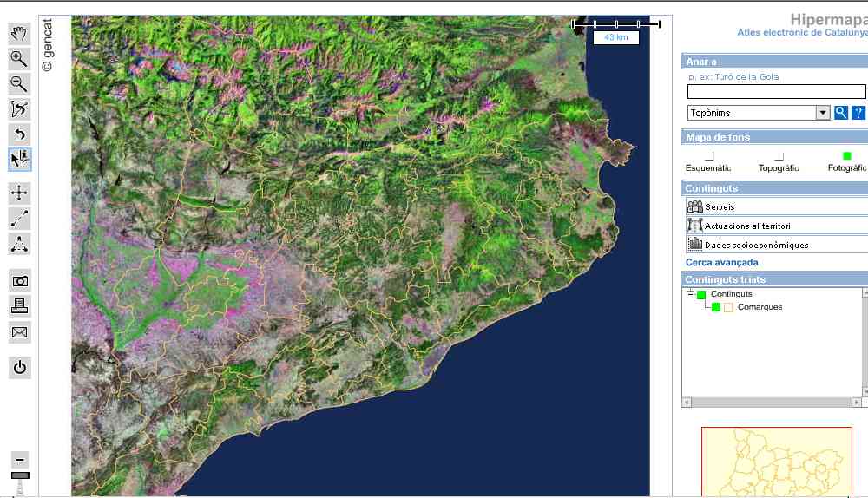Toggle the Comarques layer green visibility box

coord(716,307)
